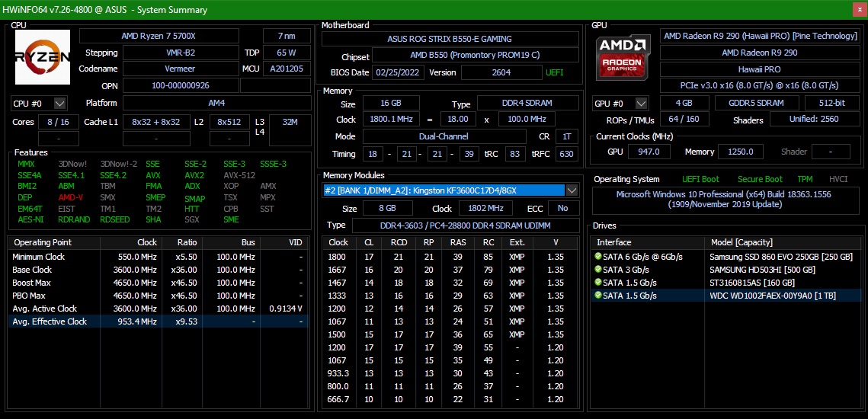Click the Unified: 2560 shaders field
Viewport: 868px width, 419px height.
[815, 120]
